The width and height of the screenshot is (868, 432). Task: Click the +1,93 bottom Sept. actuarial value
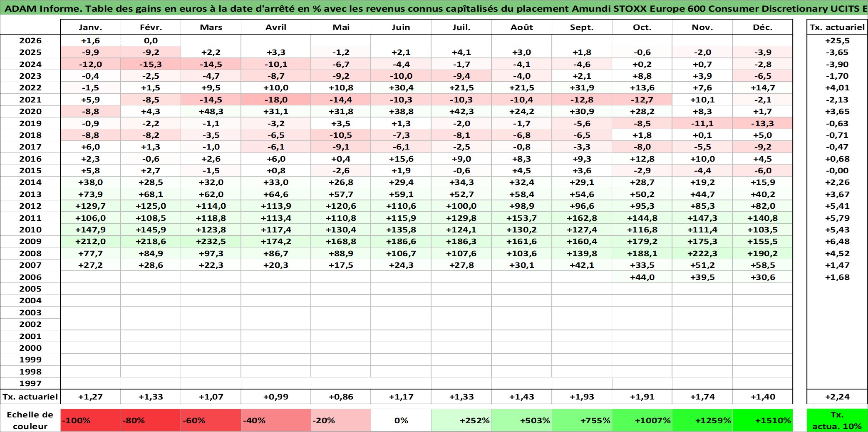[582, 397]
